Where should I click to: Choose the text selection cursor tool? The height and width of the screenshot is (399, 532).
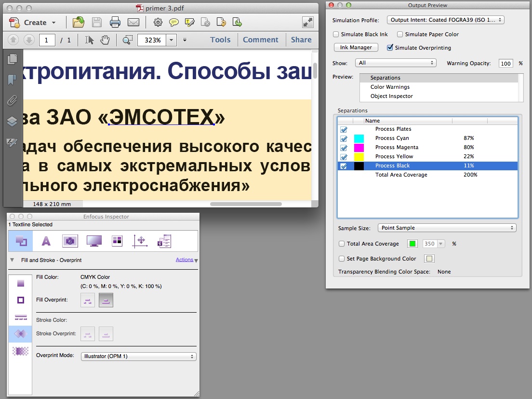(x=89, y=40)
